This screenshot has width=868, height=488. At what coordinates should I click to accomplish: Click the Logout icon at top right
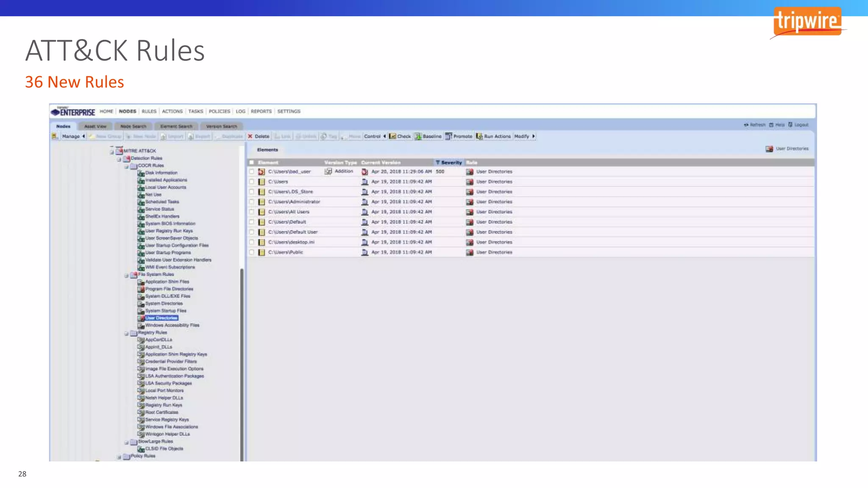[790, 125]
